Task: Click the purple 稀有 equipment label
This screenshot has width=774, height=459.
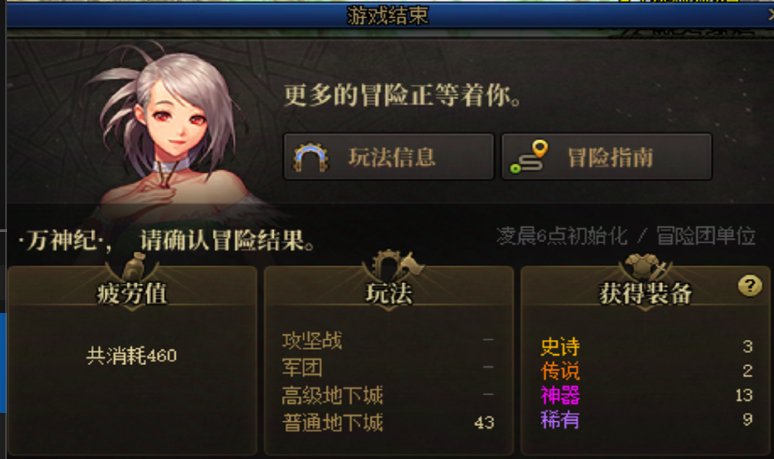Action: 560,420
